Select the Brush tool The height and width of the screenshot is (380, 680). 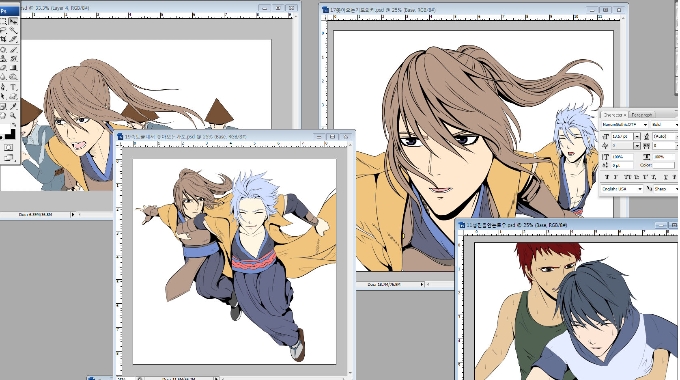[x=13, y=50]
